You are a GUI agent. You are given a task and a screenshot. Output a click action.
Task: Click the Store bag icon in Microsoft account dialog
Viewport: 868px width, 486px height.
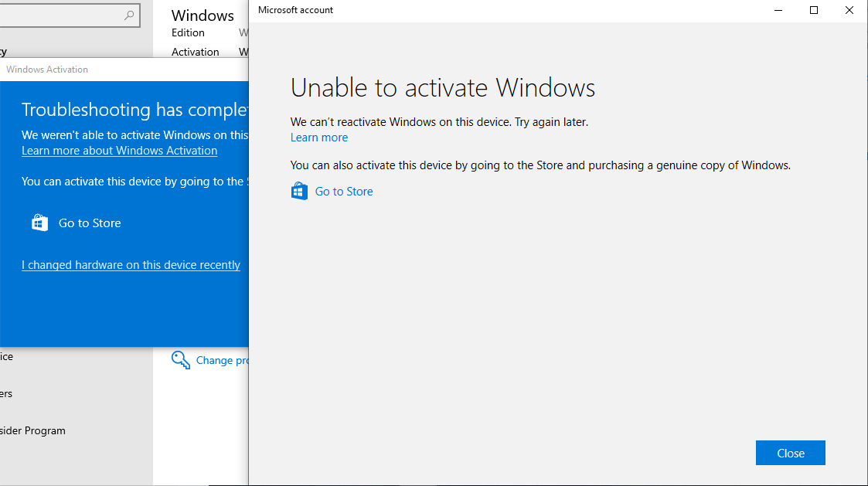click(299, 191)
